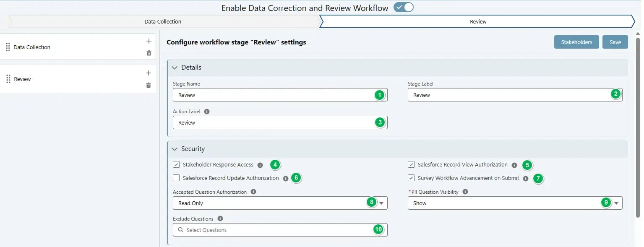
Task: Click info icon beside Exclude Questions
Action: [x=220, y=218]
